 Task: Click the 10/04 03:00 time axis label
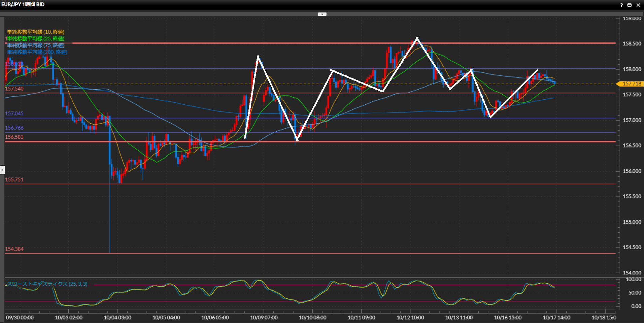(x=117, y=318)
